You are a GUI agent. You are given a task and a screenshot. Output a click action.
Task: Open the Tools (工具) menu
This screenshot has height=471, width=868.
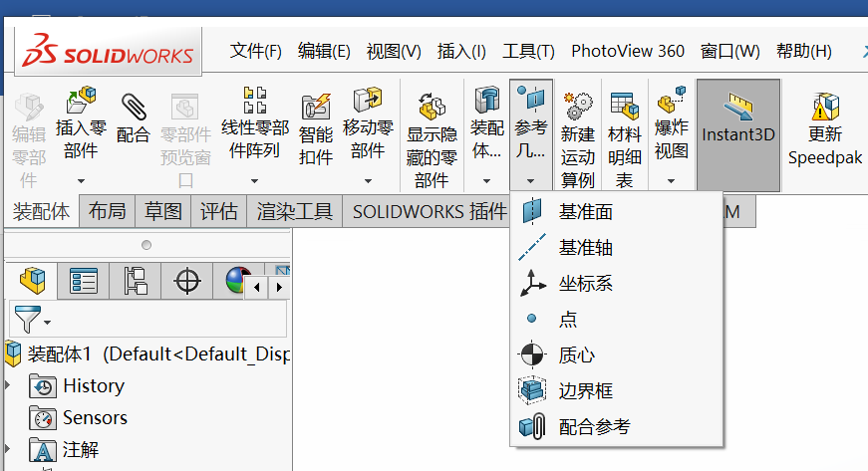point(528,51)
